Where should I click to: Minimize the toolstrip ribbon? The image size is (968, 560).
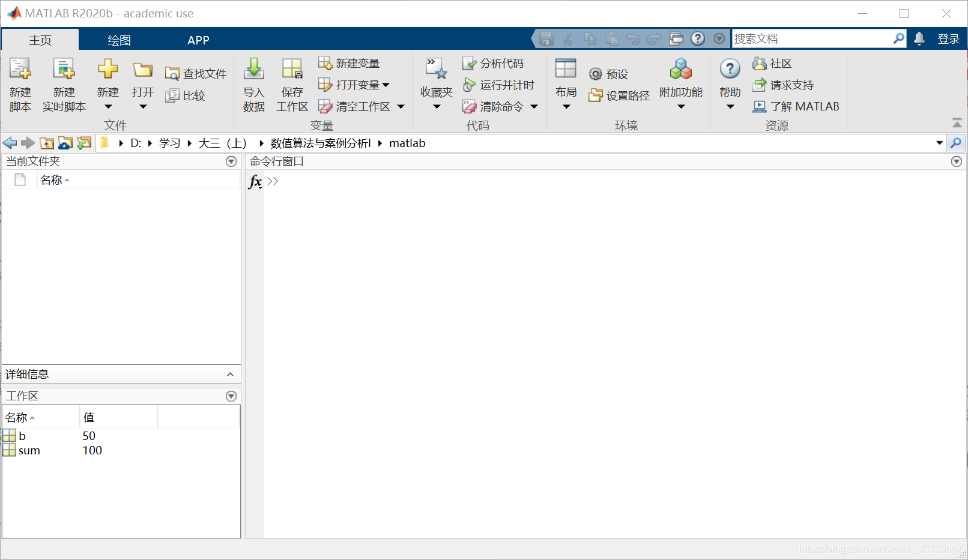tap(957, 123)
